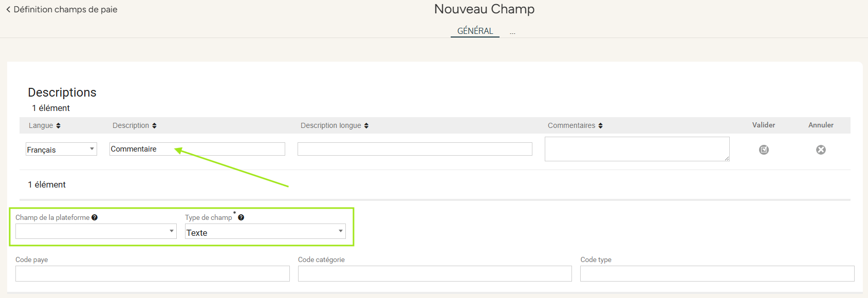Expand the Champ de la plateforme dropdown
868x298 pixels.
(96, 231)
